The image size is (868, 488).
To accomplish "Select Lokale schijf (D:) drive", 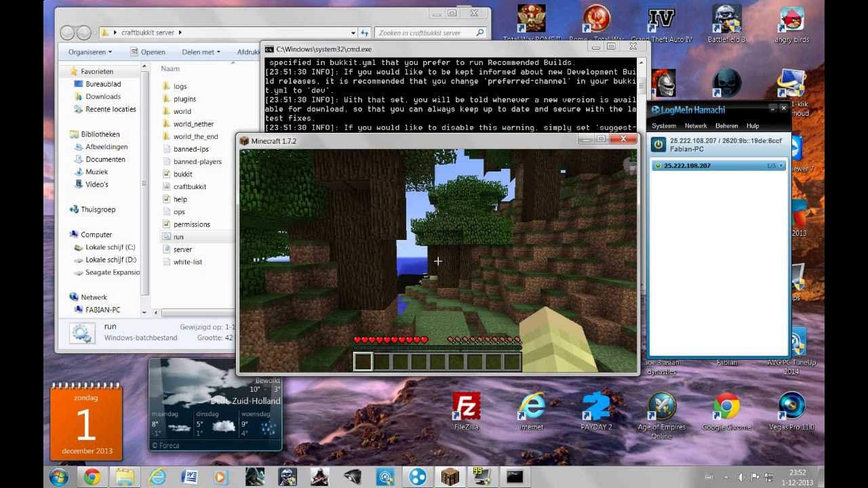I will (x=111, y=260).
